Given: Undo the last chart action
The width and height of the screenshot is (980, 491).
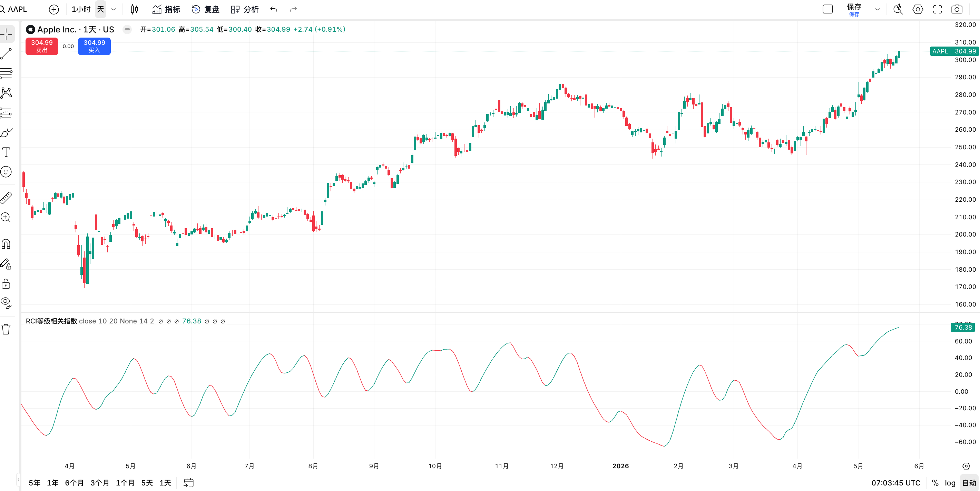Looking at the screenshot, I should pyautogui.click(x=274, y=10).
